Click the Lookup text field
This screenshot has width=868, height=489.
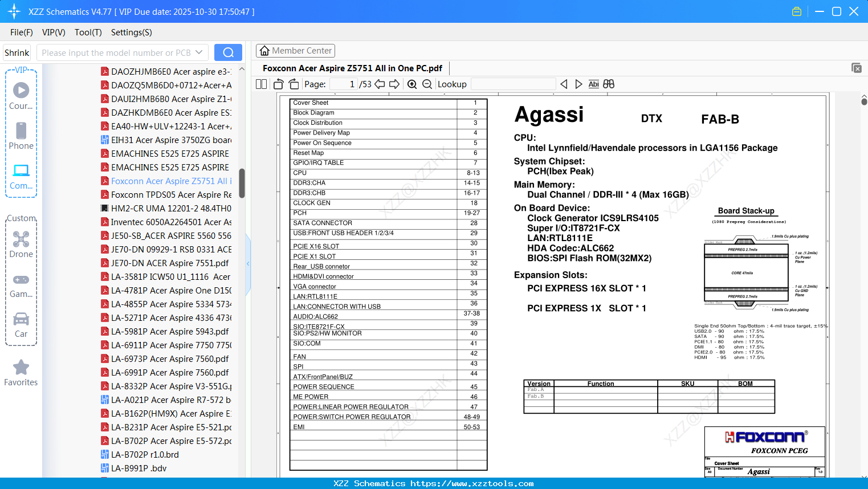[x=513, y=84]
